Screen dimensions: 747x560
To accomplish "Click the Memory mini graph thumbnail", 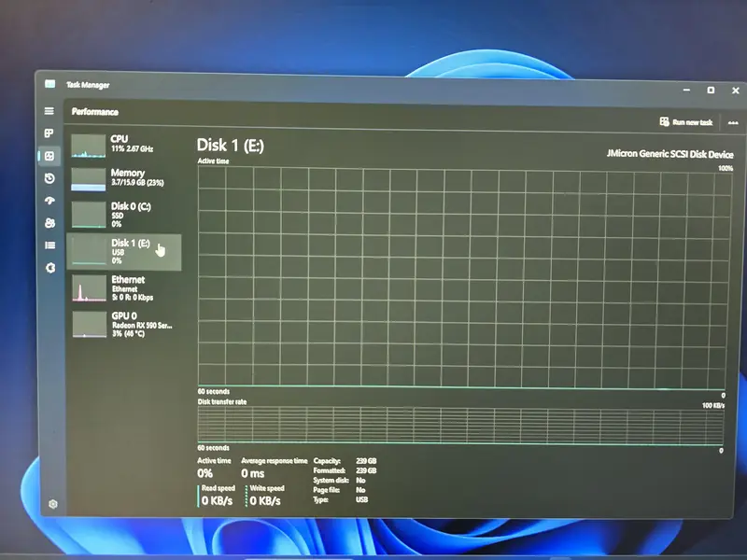I will point(89,179).
